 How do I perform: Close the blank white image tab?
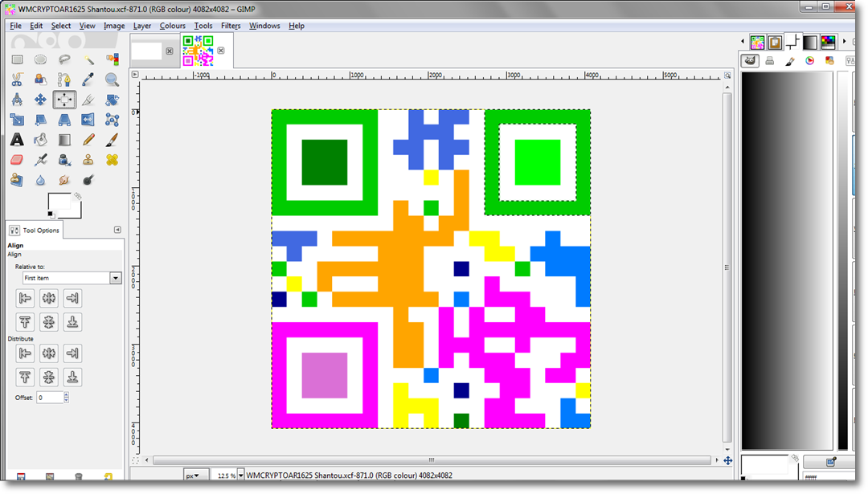(170, 51)
